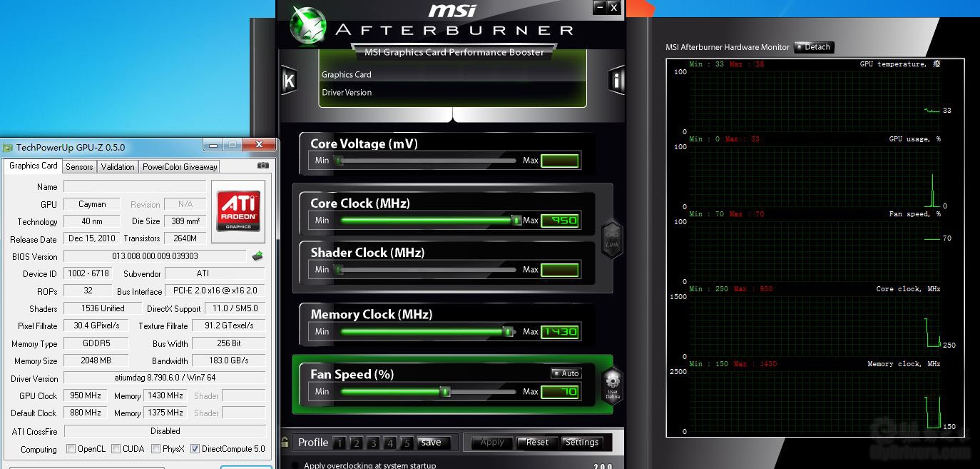
Task: Toggle the CUDA checkbox
Action: coord(116,449)
